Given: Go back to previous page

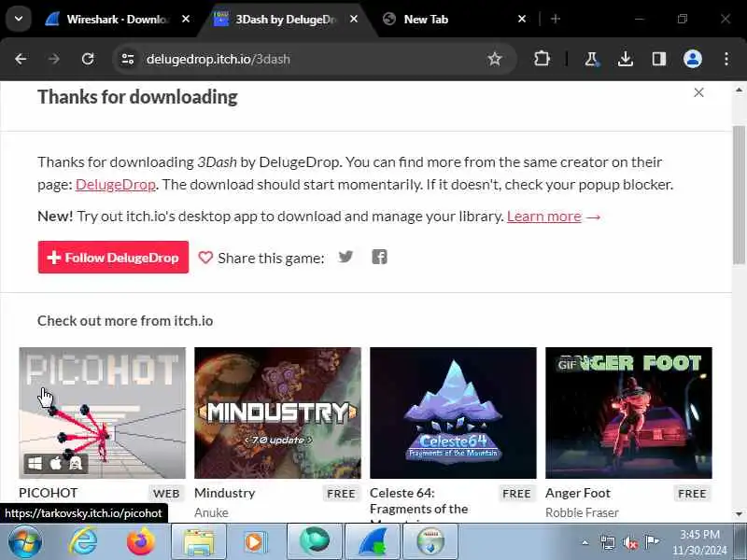Looking at the screenshot, I should click(x=21, y=59).
